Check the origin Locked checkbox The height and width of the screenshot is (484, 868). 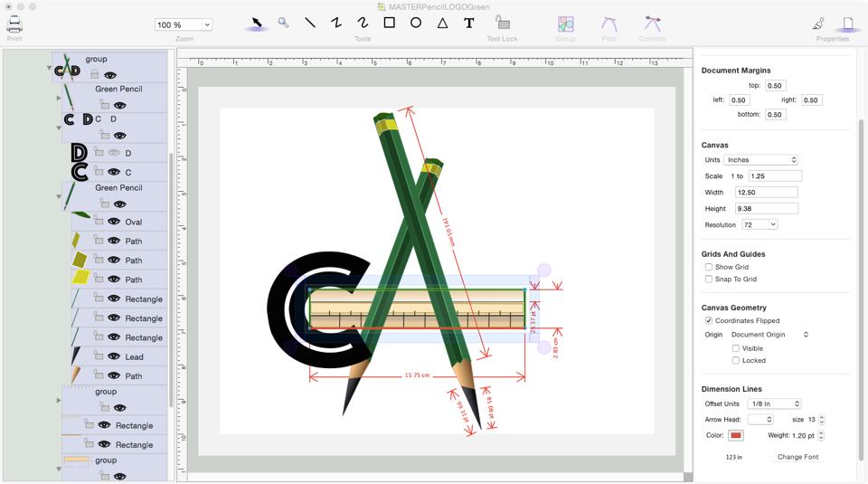tap(736, 360)
